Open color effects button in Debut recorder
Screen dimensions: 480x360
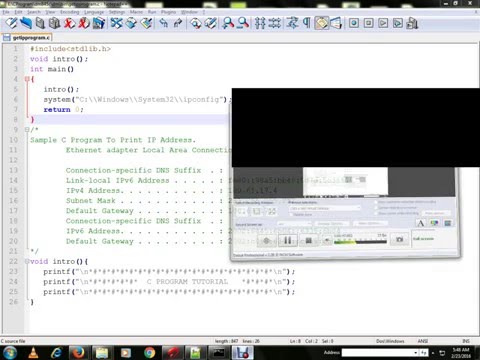pos(434,223)
